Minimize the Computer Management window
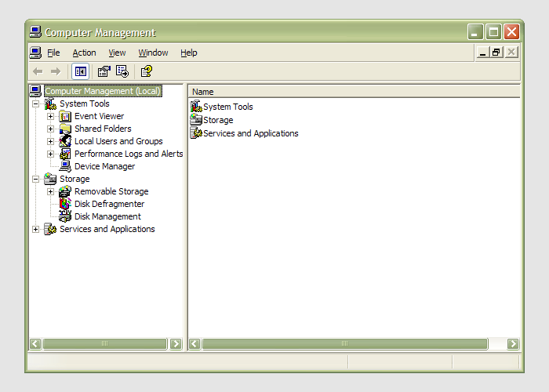Image resolution: width=549 pixels, height=392 pixels. pyautogui.click(x=475, y=32)
